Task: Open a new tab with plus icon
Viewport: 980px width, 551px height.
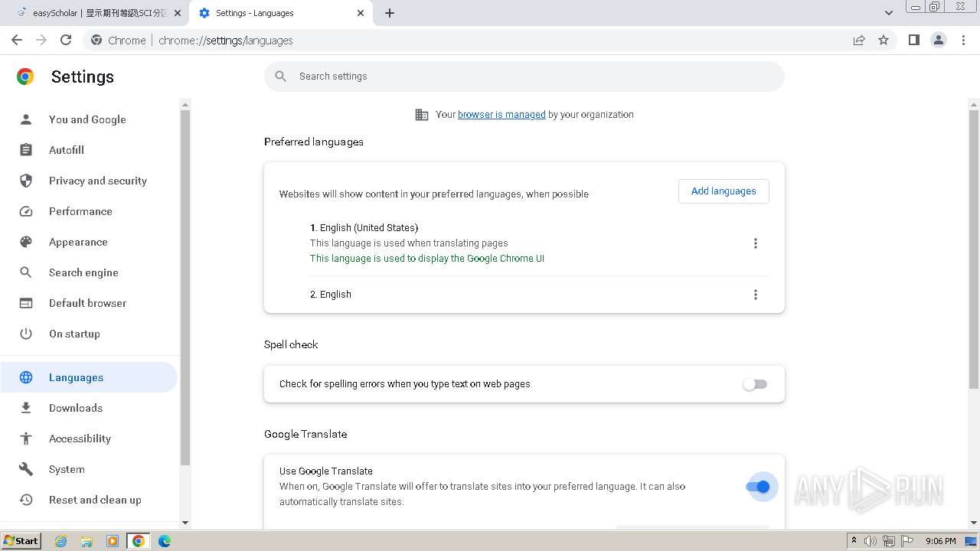Action: click(x=390, y=13)
